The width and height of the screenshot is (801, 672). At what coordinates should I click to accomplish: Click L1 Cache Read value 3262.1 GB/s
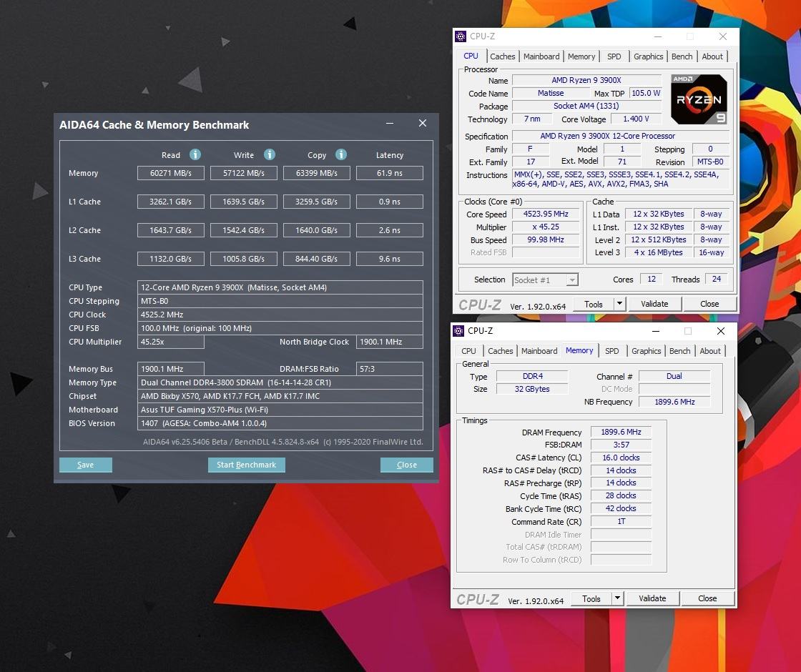pyautogui.click(x=171, y=202)
